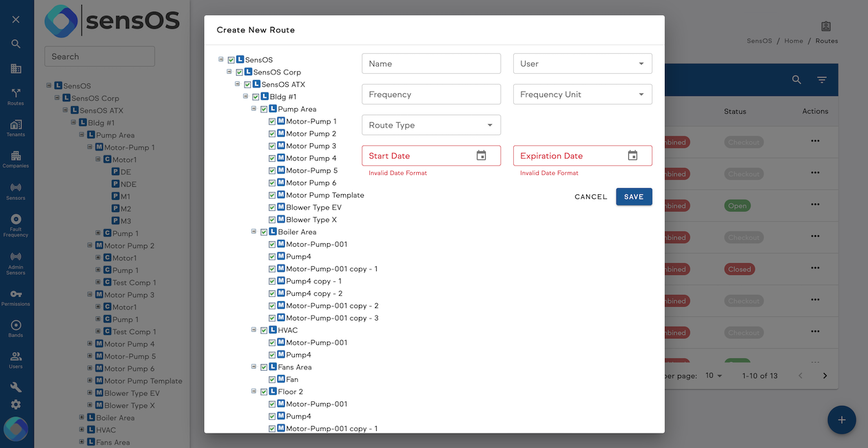Click SensOS breadcrumb link

[x=759, y=41]
